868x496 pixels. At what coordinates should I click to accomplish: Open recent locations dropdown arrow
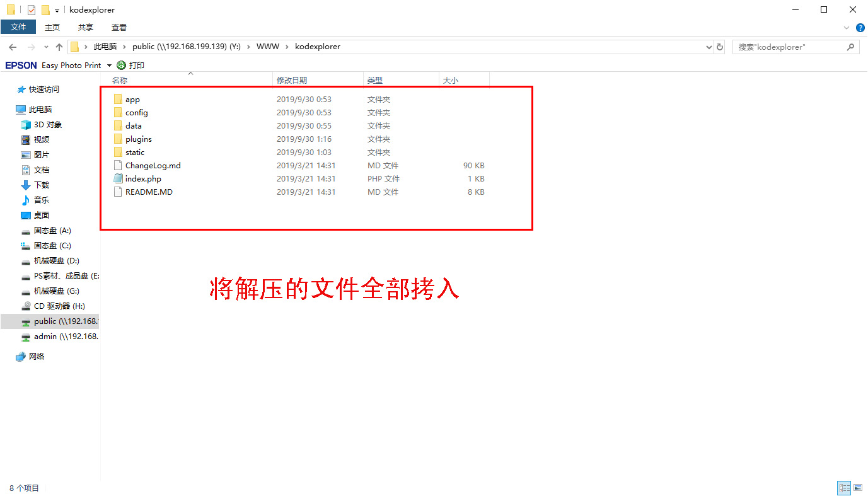pos(46,47)
